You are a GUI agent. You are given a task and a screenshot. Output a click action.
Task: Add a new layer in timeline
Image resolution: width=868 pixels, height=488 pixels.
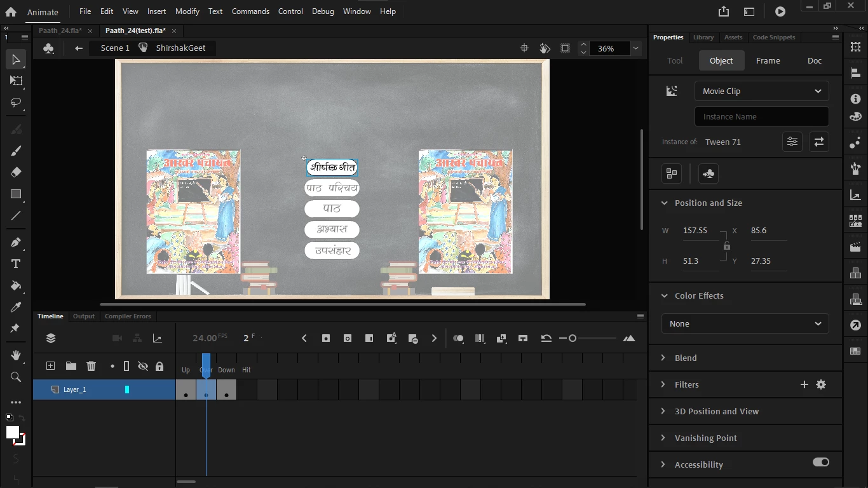pos(50,365)
